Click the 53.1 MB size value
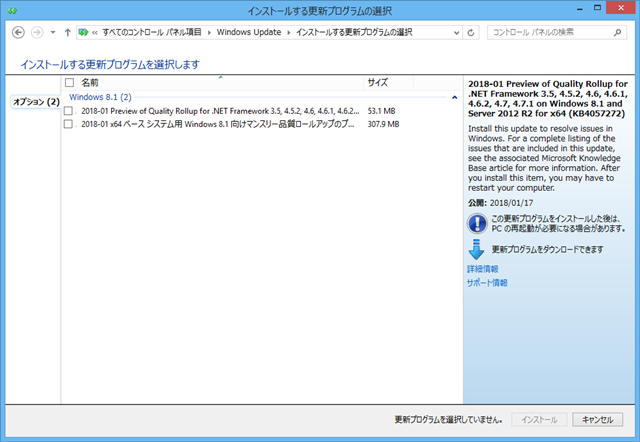 pyautogui.click(x=381, y=111)
